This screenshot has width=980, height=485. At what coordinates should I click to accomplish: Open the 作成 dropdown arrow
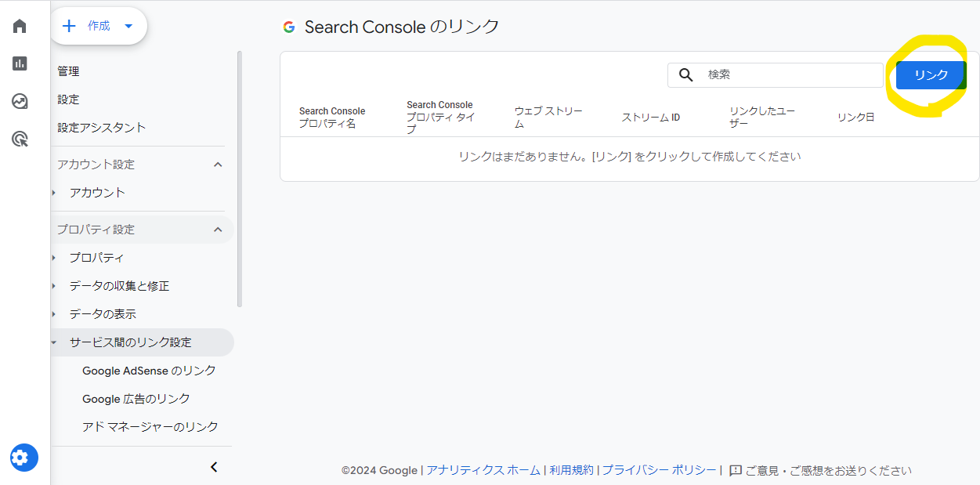point(128,26)
